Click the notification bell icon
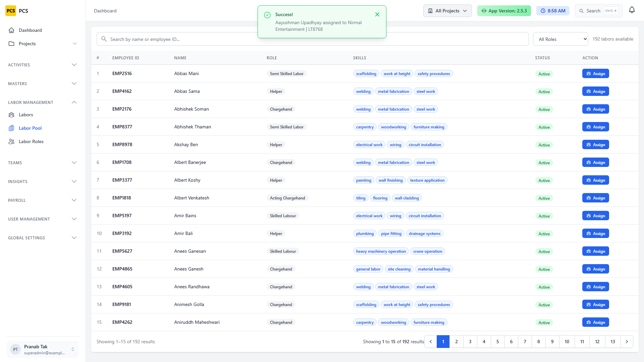 [632, 10]
